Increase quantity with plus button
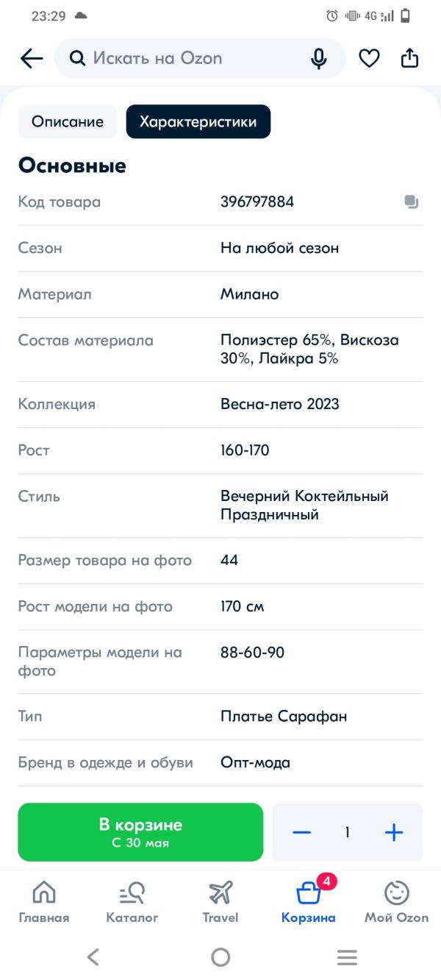The image size is (441, 980). click(x=394, y=832)
